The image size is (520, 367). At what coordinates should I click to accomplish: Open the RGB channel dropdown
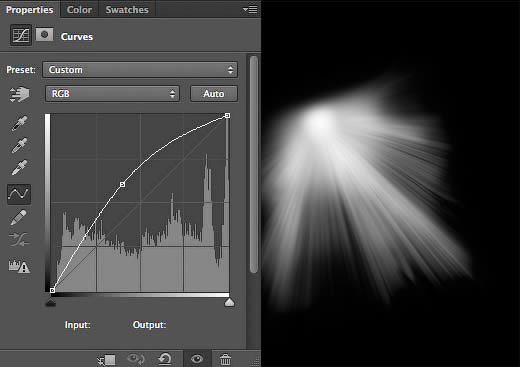[112, 94]
